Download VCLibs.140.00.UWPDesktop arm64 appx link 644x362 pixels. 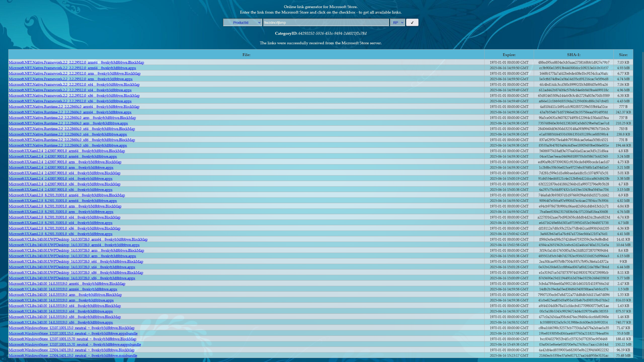[74, 245]
